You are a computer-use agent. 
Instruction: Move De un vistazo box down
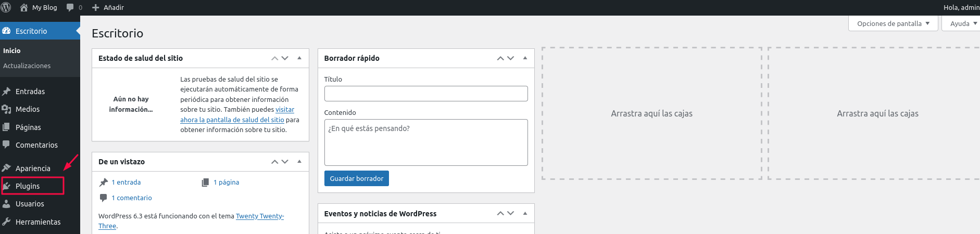(x=285, y=162)
